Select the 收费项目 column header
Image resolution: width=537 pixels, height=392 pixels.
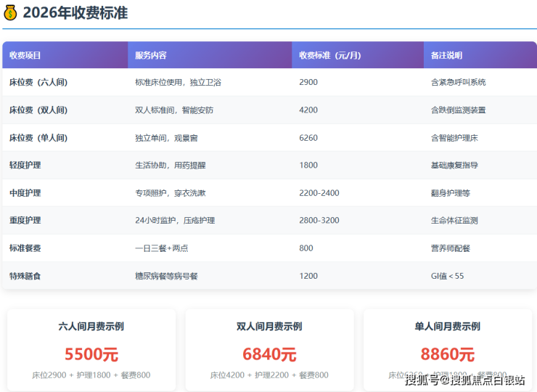point(25,55)
